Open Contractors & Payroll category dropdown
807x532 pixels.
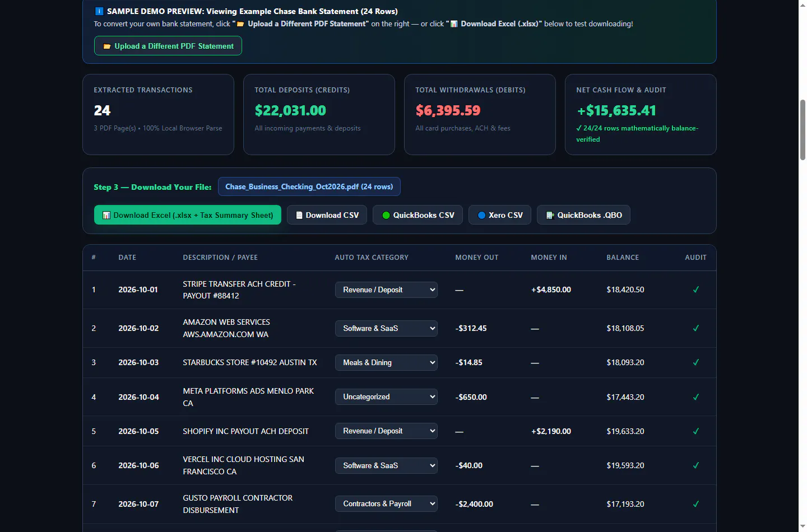tap(386, 503)
